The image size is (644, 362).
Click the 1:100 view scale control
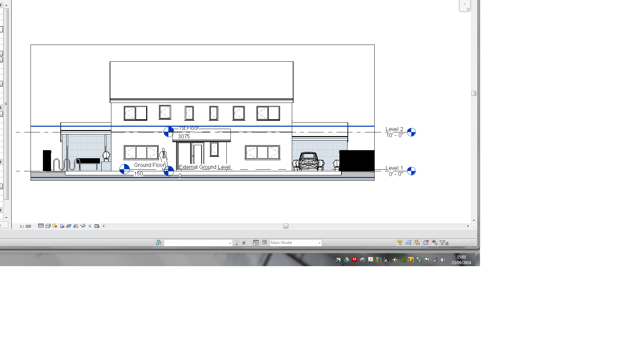tap(25, 226)
